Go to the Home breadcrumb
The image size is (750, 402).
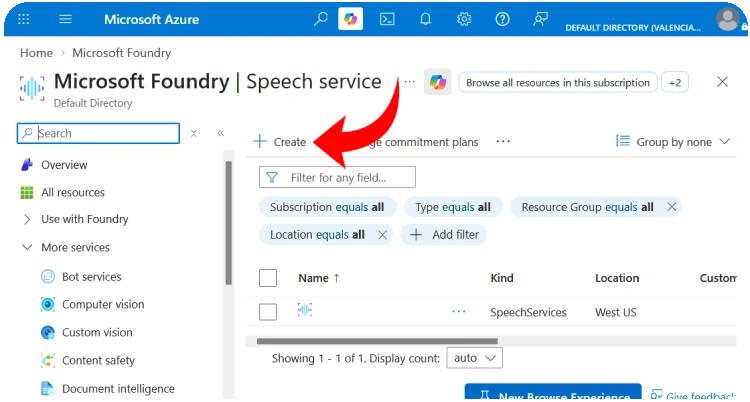pos(36,53)
